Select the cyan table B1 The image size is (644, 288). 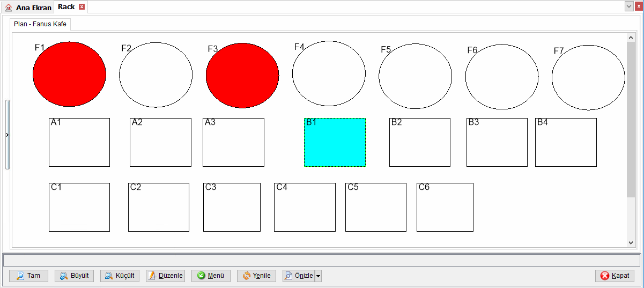335,142
